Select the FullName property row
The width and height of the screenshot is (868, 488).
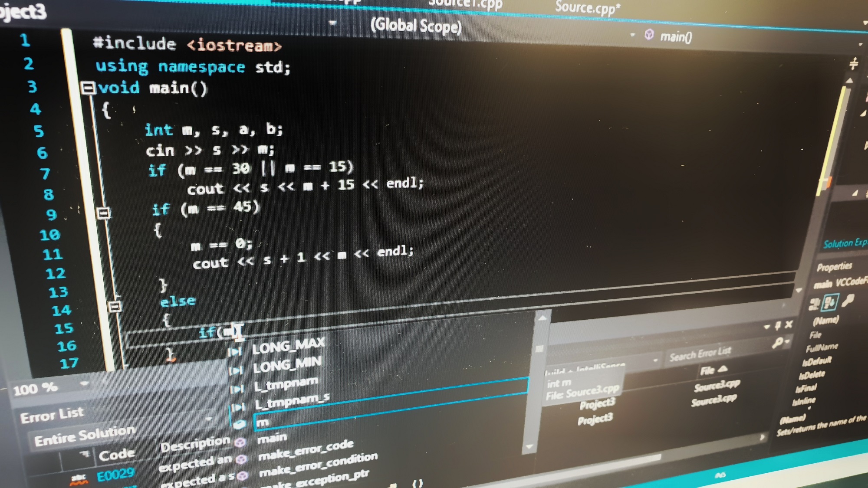[822, 348]
